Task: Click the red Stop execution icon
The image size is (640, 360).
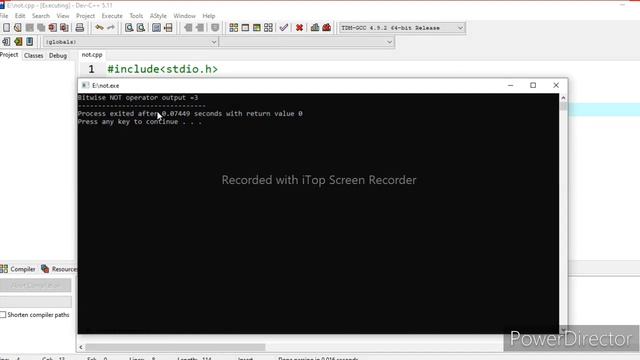Action: point(299,28)
